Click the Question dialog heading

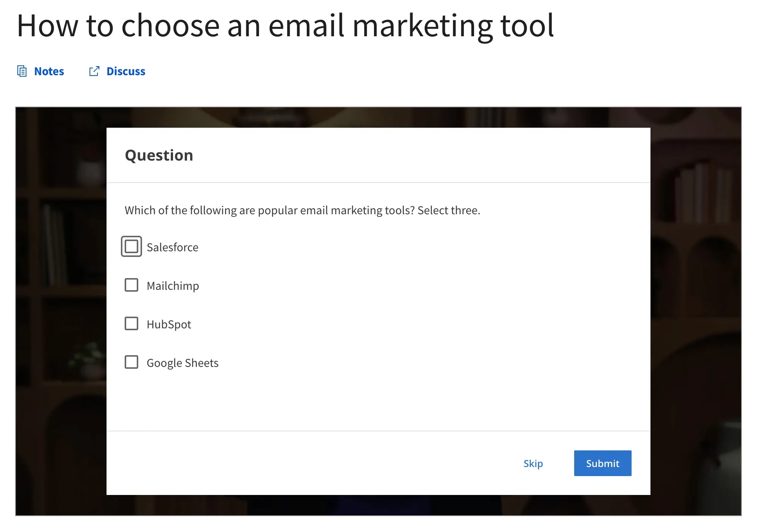[159, 155]
